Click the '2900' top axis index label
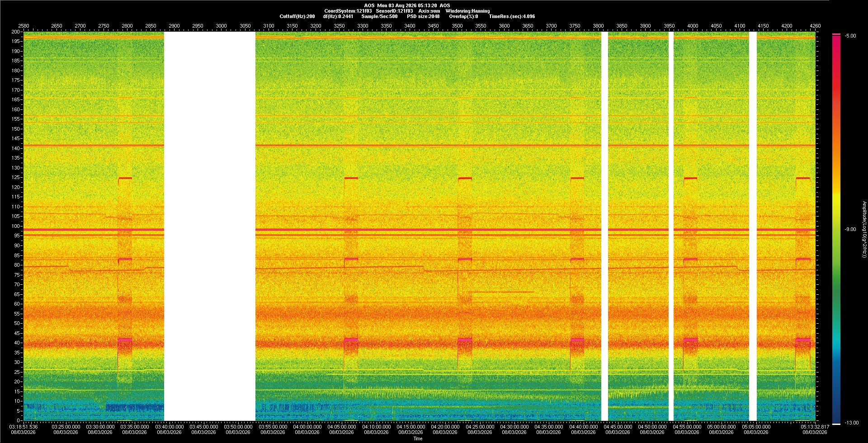Viewport: 868px width, 443px height. [174, 26]
